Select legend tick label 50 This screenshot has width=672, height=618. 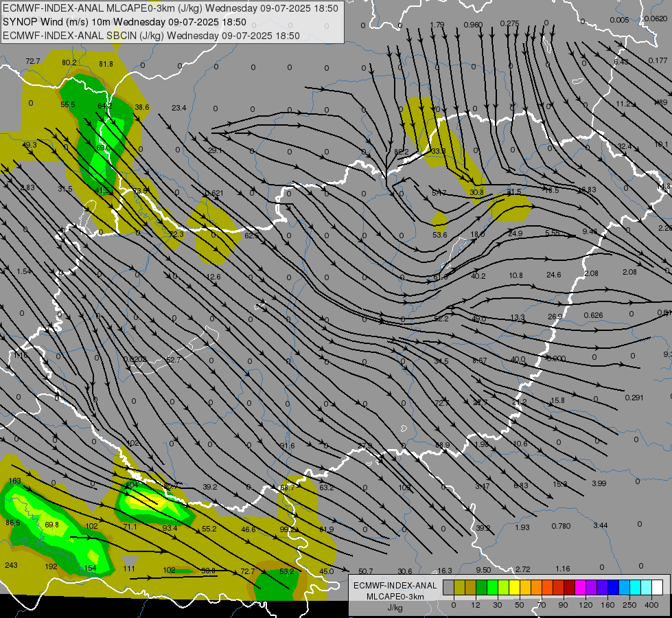520,605
